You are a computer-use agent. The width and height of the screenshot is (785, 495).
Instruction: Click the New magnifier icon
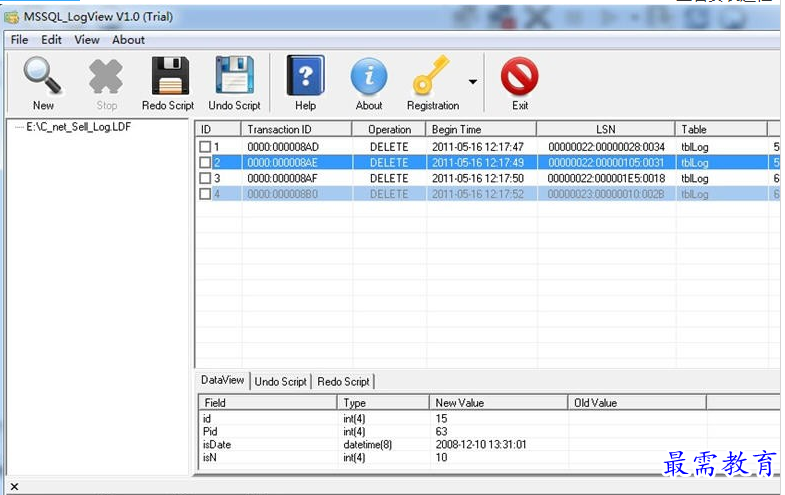(x=42, y=76)
